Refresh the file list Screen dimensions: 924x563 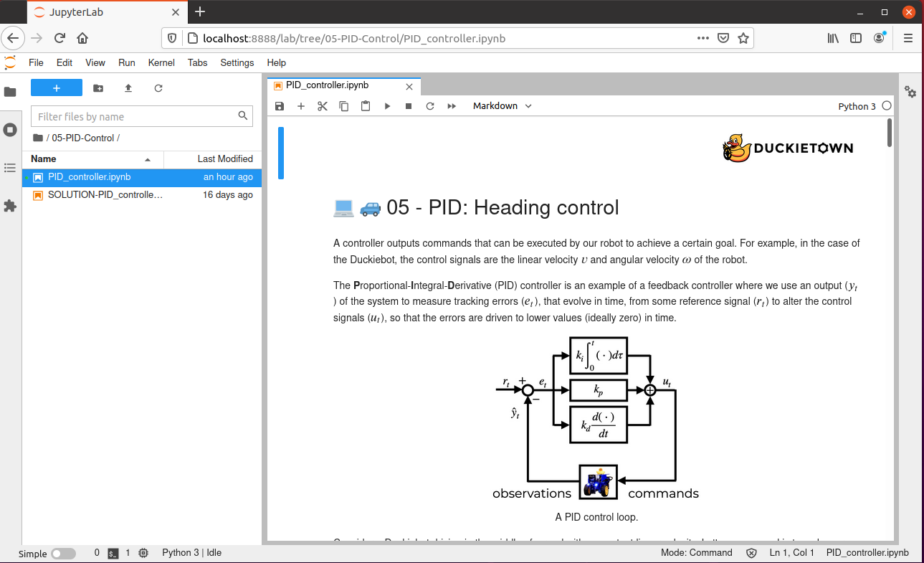click(158, 87)
